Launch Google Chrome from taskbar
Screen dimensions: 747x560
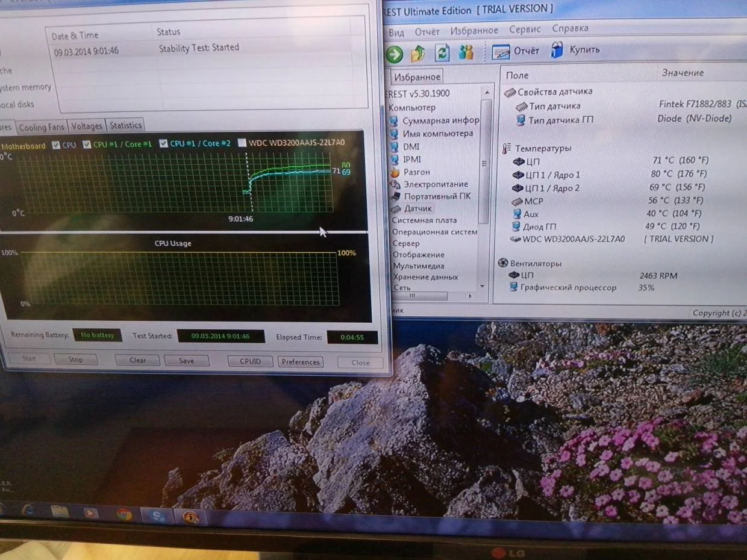click(x=124, y=514)
